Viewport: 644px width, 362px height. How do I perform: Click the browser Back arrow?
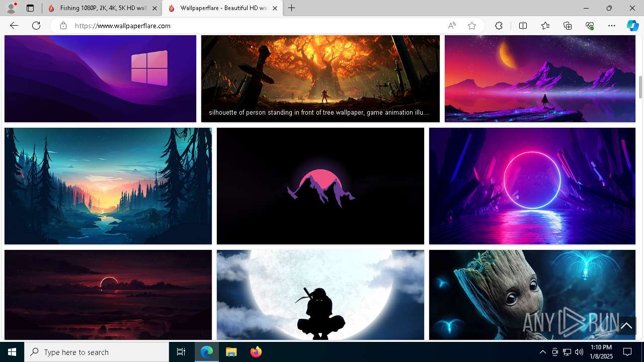(14, 26)
